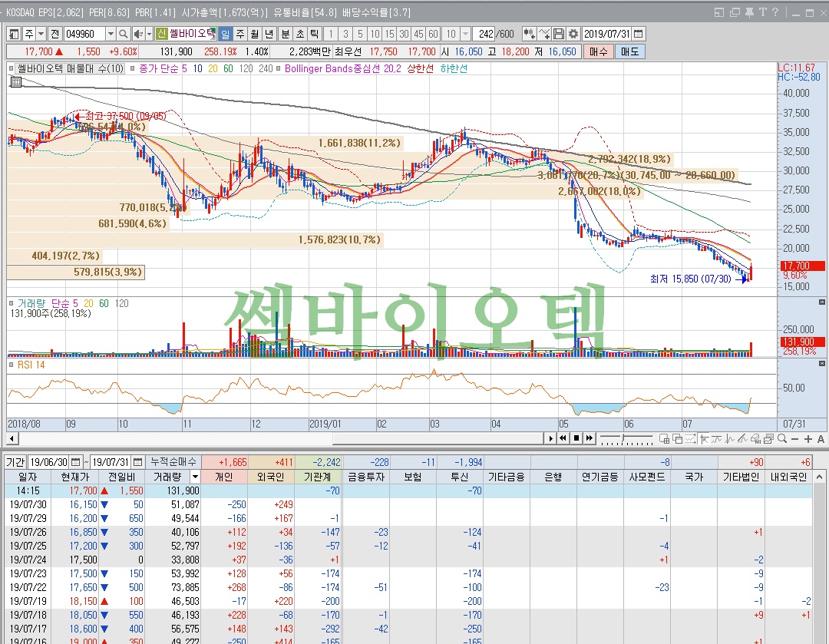This screenshot has height=644, width=829.
Task: Toggle the 60 interval button
Action: coord(433,34)
